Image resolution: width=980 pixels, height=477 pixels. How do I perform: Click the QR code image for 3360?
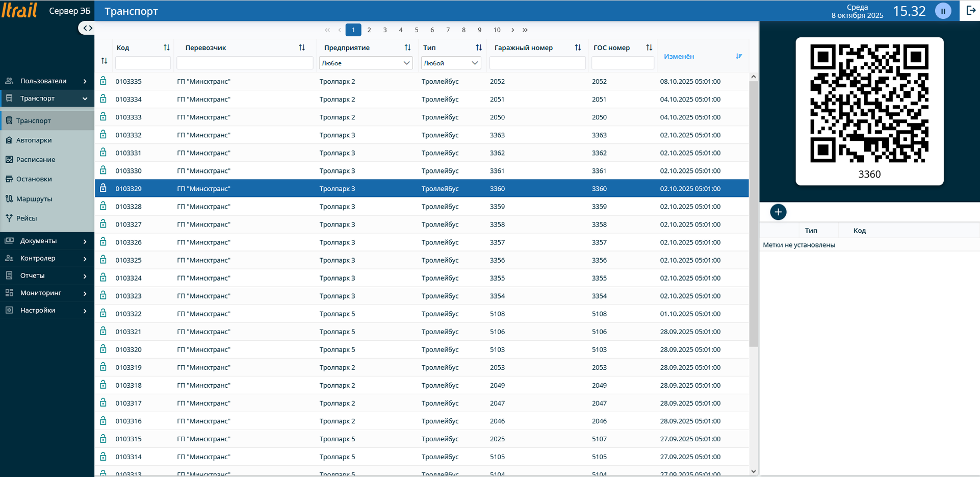tap(869, 104)
